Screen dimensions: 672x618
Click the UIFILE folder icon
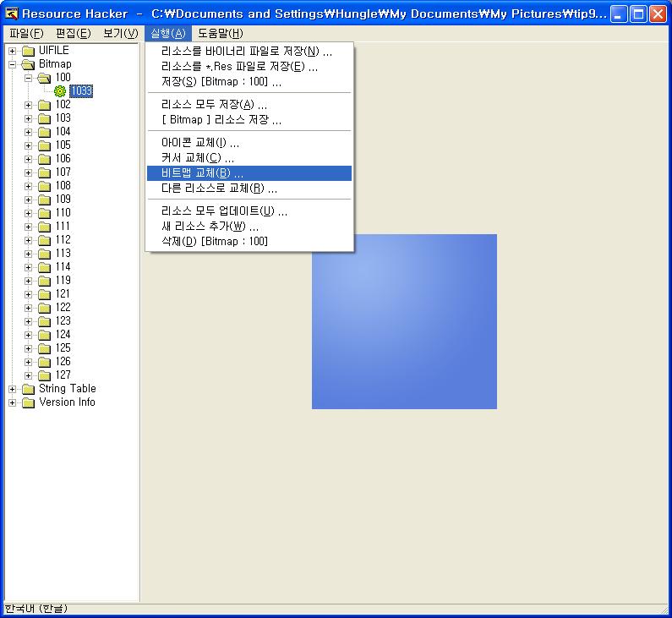pos(29,51)
